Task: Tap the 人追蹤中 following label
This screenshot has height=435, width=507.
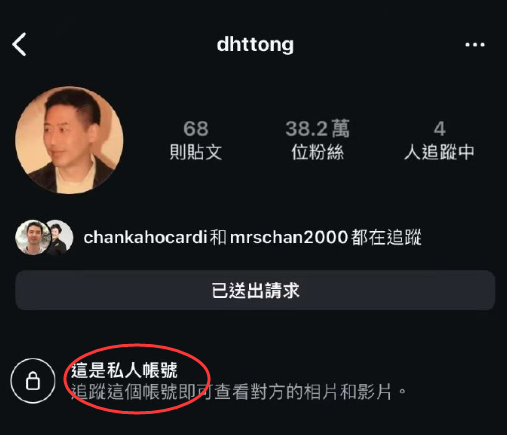Action: 439,152
